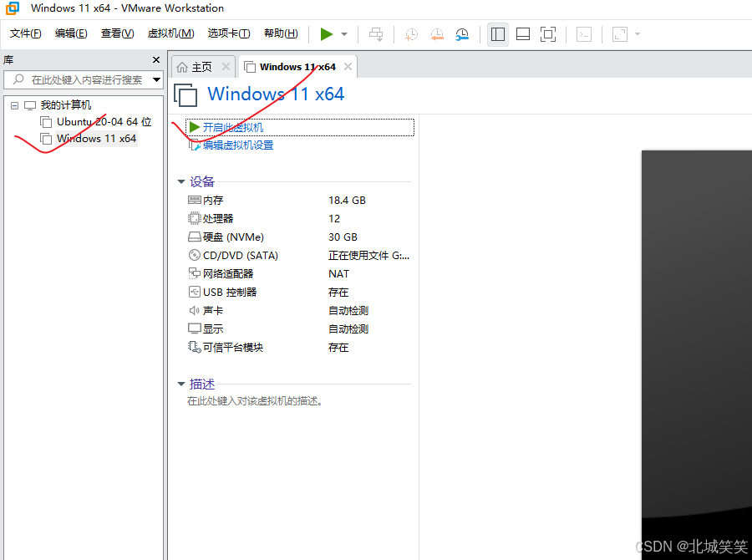Open the snapshot manager icon
Screen dimensions: 752x560
click(462, 34)
